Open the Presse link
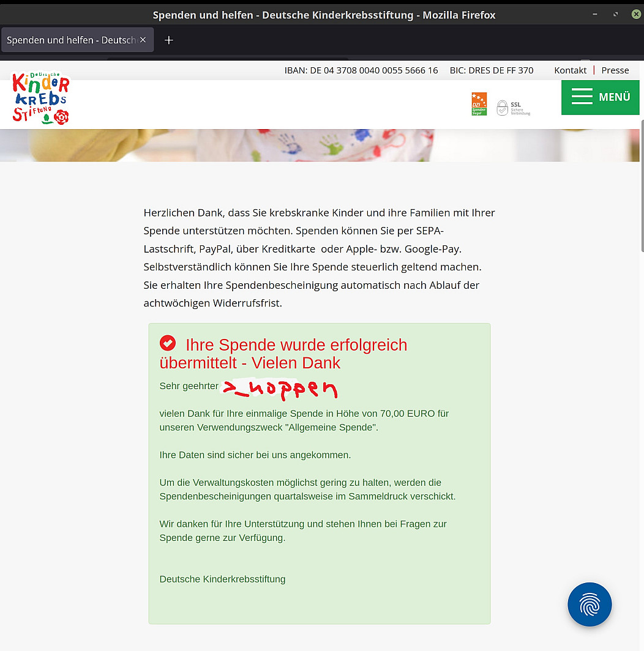The height and width of the screenshot is (651, 644). click(x=615, y=70)
